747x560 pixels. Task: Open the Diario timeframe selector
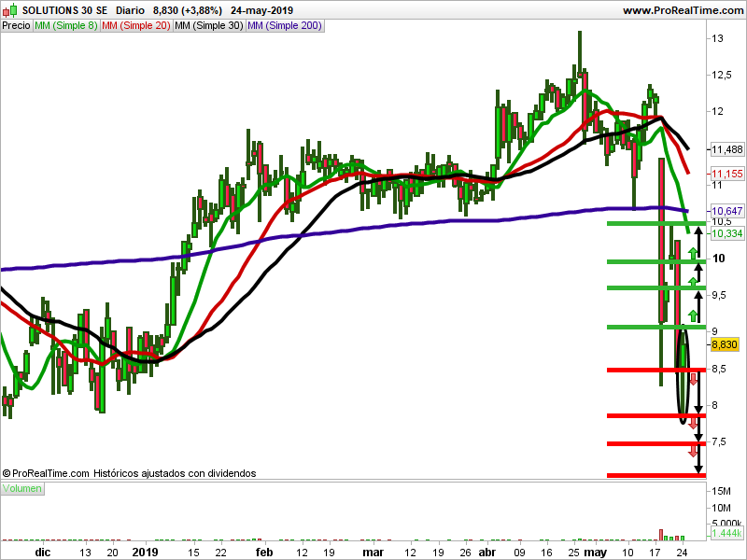click(x=133, y=10)
